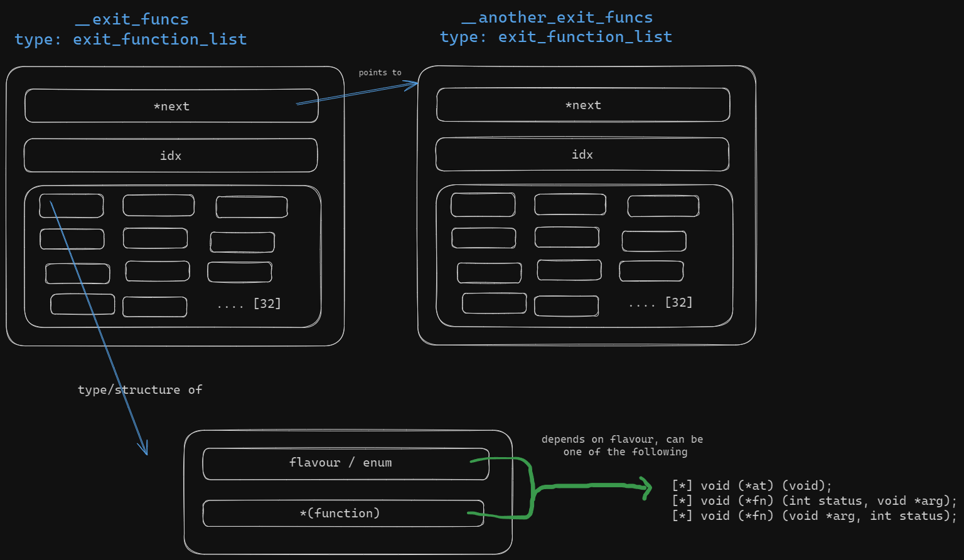Screen dimensions: 964x560
Task: Click the "depends on flavour" annotation text
Action: pos(622,446)
